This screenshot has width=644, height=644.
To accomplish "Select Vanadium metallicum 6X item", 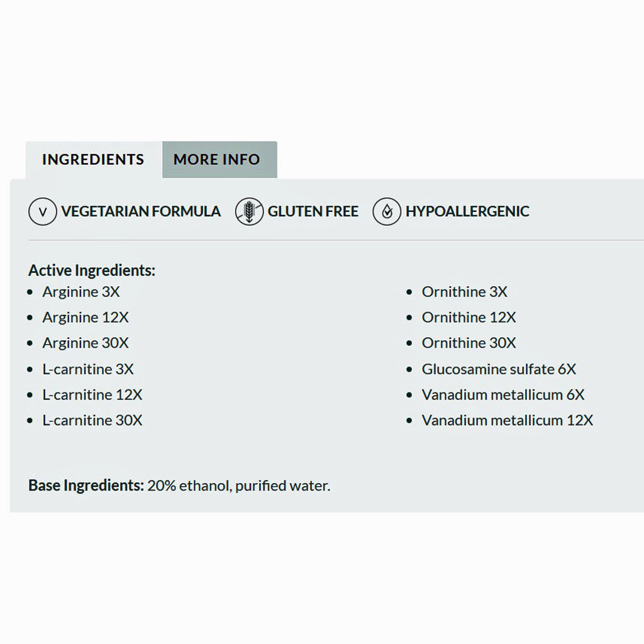I will 503,395.
